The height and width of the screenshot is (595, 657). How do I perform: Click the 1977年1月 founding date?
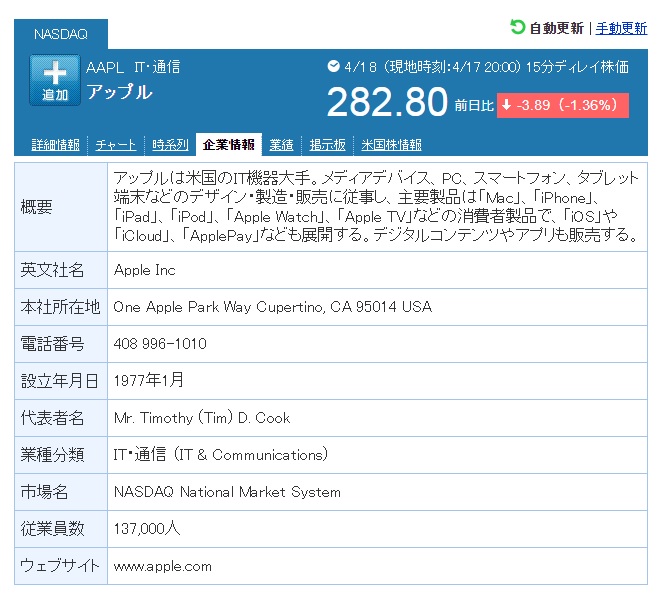pos(149,380)
